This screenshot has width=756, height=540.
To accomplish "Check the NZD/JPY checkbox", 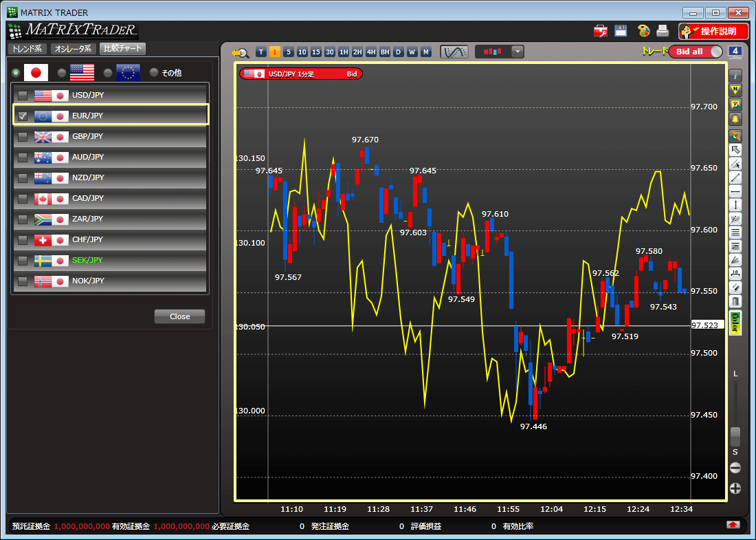I will pos(23,178).
